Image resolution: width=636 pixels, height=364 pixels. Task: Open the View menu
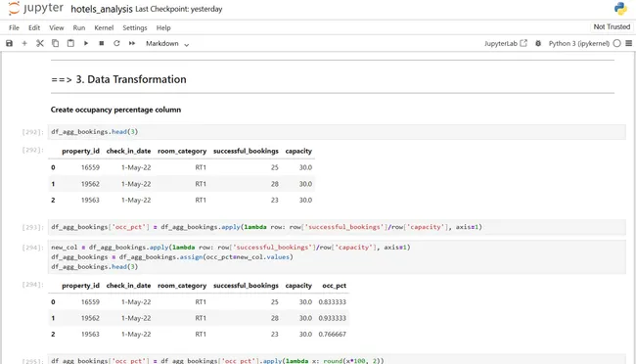tap(57, 27)
